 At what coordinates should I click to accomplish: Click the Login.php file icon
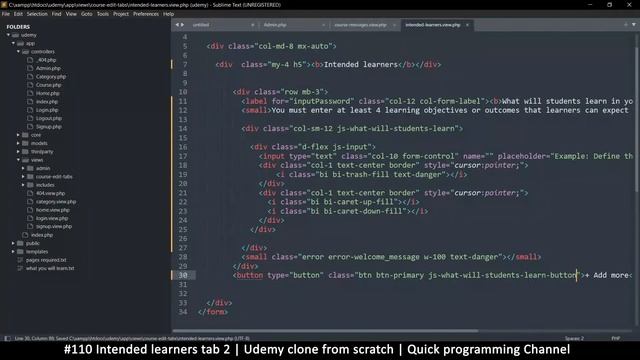point(30,110)
